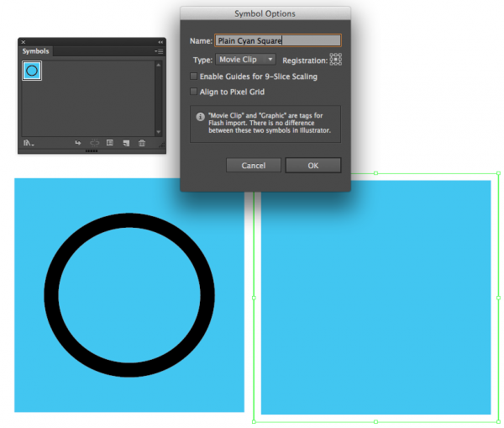The image size is (504, 428).
Task: Collapse the Symbols panel with double arrows
Action: tap(160, 41)
